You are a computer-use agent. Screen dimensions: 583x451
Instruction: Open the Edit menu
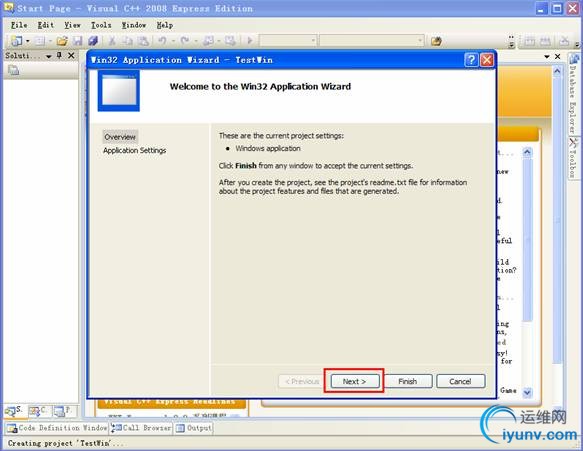46,25
